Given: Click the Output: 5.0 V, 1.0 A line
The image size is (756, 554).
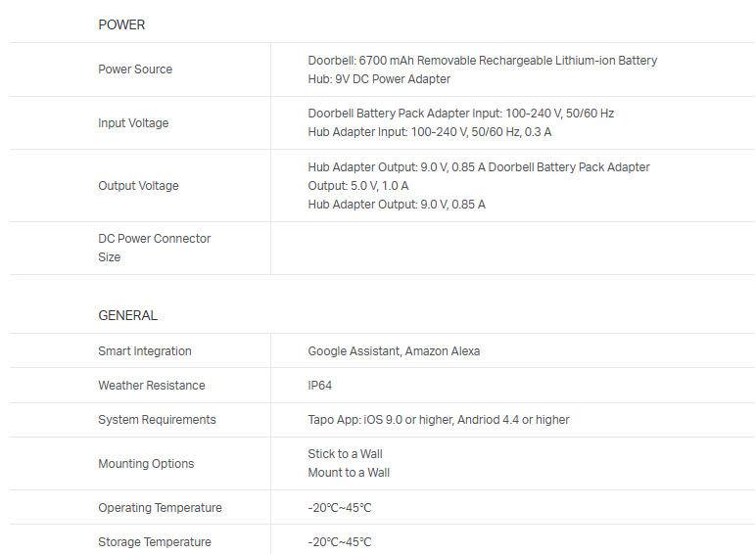Looking at the screenshot, I should click(x=358, y=186).
